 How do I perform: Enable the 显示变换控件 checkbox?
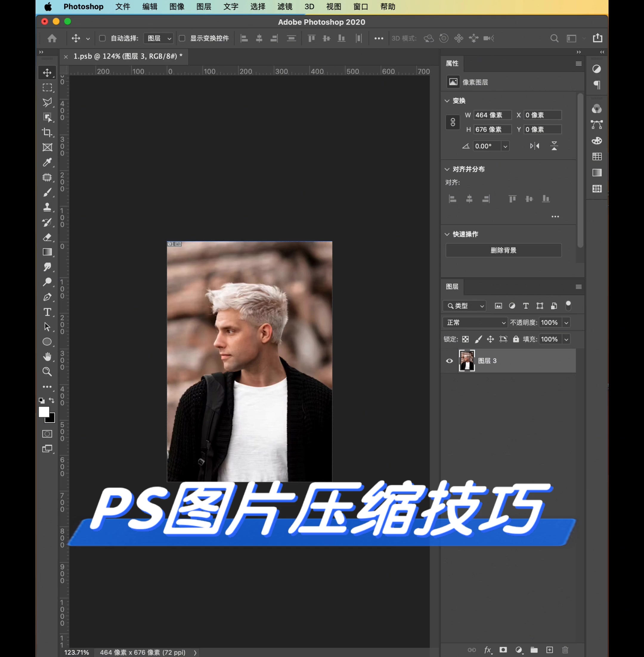[182, 38]
